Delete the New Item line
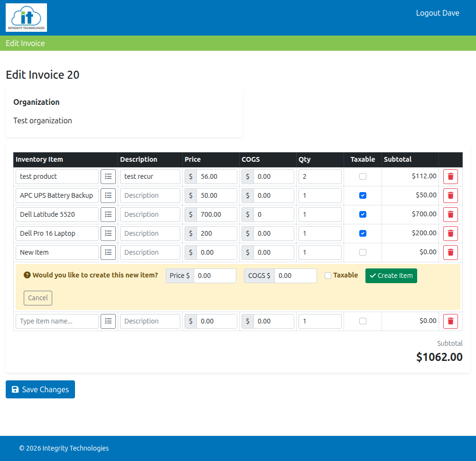476x461 pixels. [450, 252]
